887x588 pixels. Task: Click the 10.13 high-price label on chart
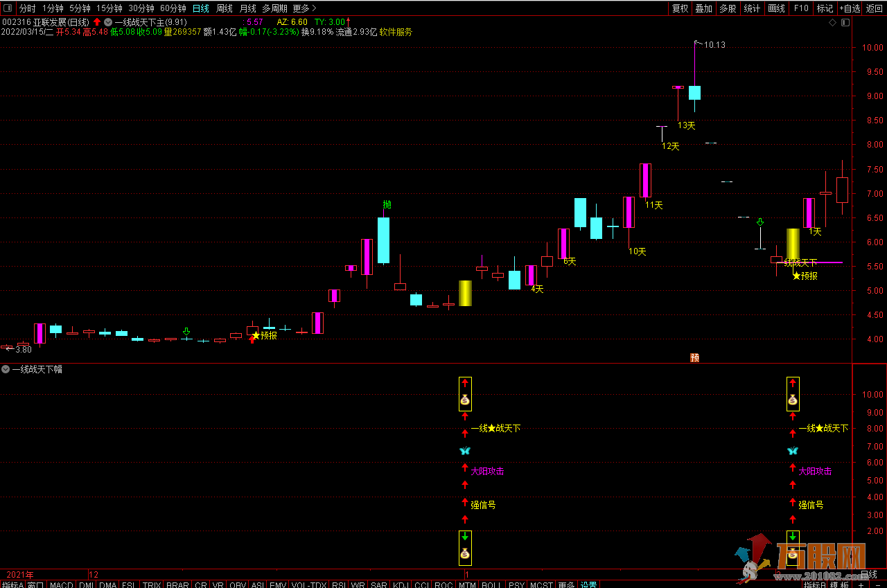tap(714, 45)
